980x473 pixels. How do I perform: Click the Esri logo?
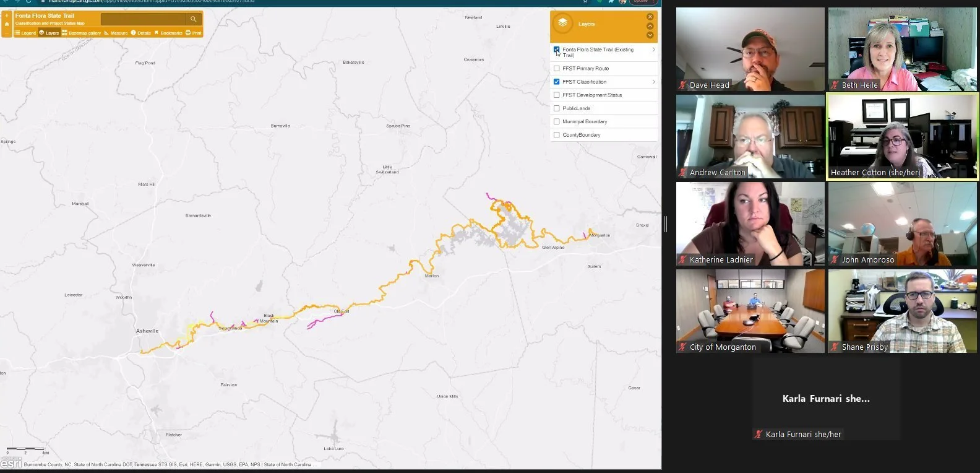coord(11,463)
